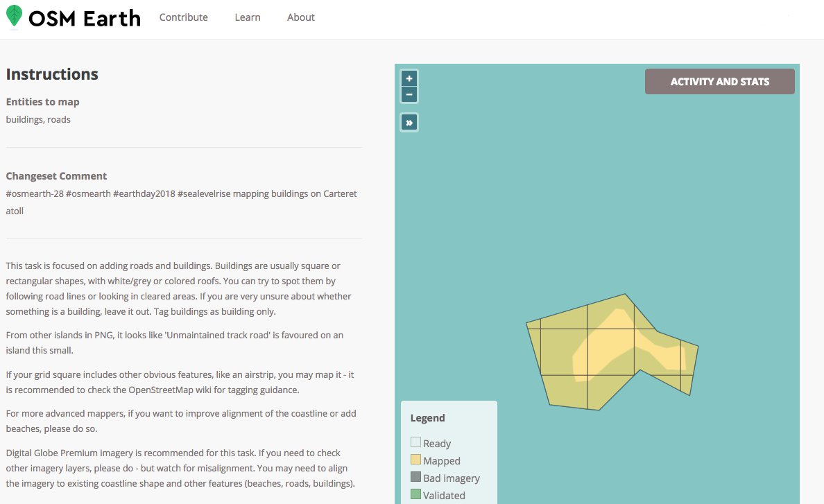
Task: Click the 'Entities to map' label
Action: pyautogui.click(x=42, y=102)
